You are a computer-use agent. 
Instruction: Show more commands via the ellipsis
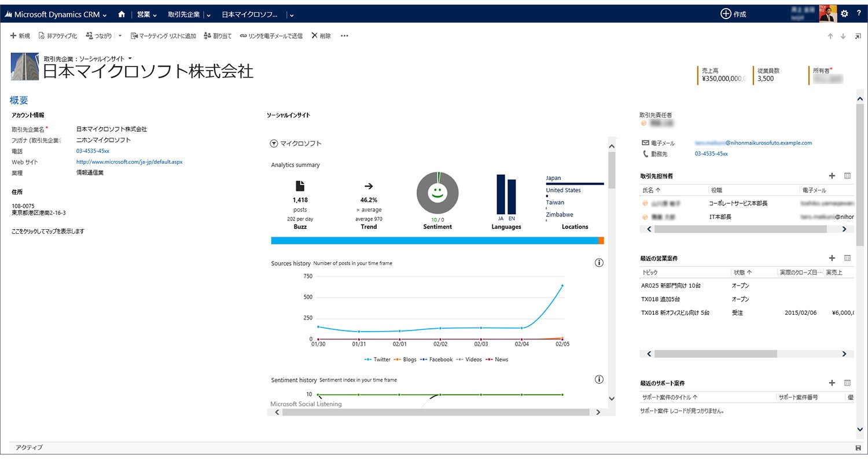pos(344,36)
